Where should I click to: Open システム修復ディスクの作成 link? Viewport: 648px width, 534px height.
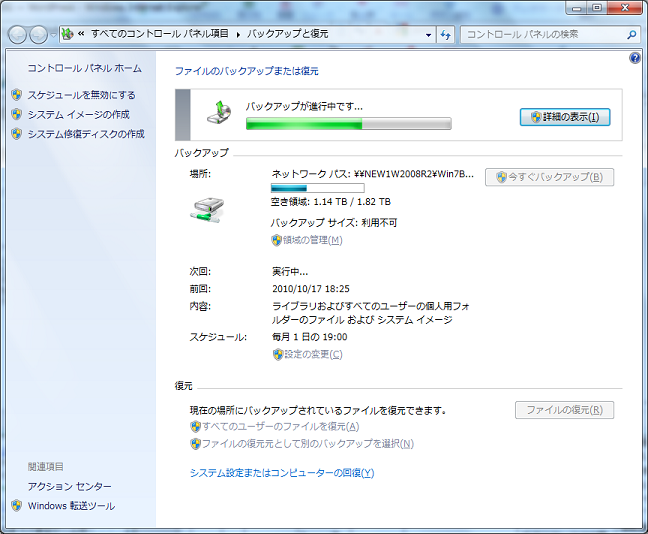pos(86,133)
